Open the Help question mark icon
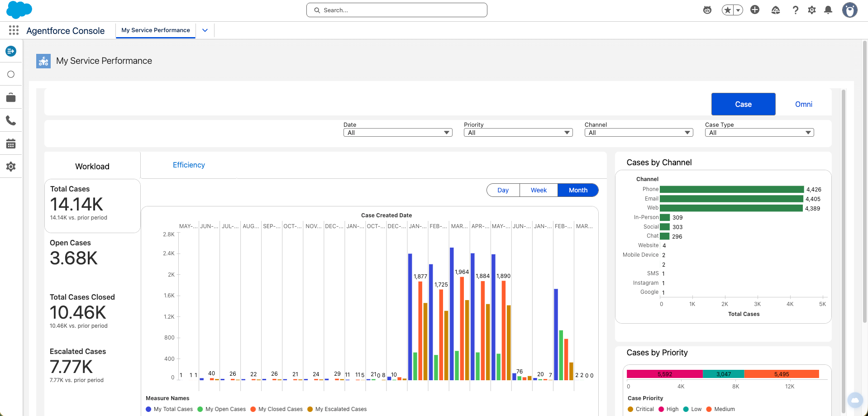The height and width of the screenshot is (416, 868). pyautogui.click(x=795, y=10)
